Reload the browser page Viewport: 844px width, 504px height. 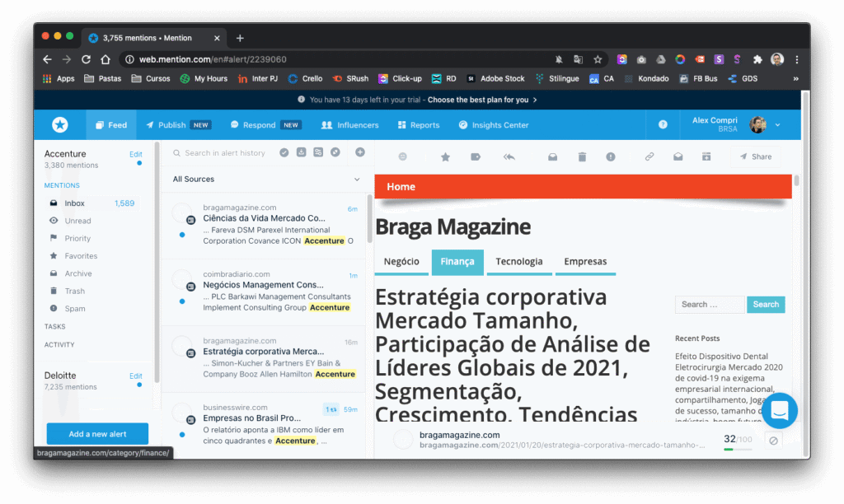[86, 59]
